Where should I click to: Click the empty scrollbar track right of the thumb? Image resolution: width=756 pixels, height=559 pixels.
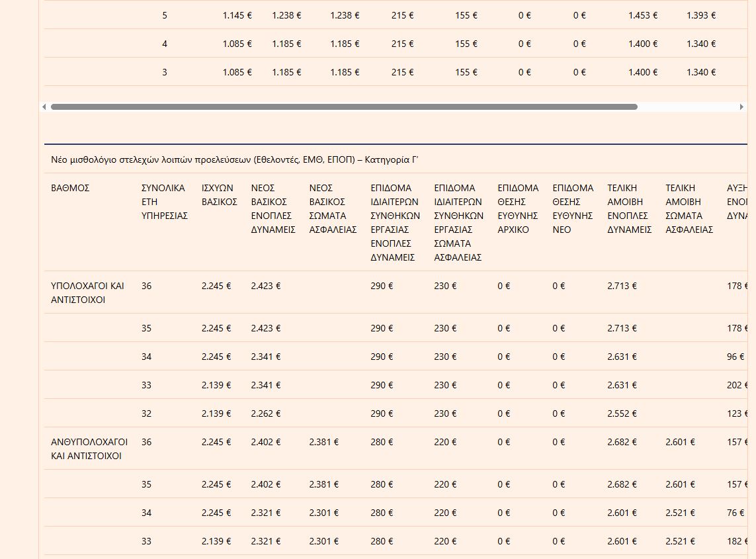(x=688, y=107)
